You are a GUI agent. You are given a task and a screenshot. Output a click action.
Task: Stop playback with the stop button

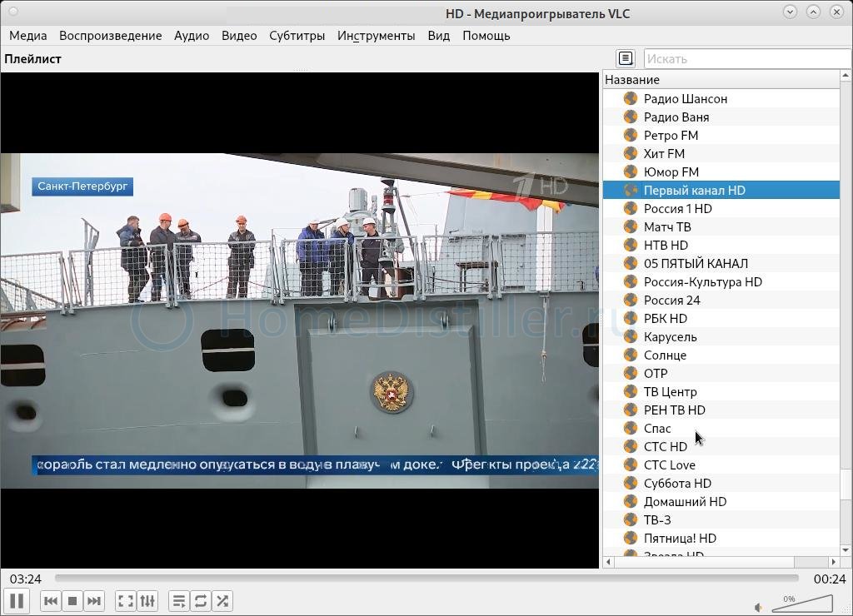pos(72,601)
